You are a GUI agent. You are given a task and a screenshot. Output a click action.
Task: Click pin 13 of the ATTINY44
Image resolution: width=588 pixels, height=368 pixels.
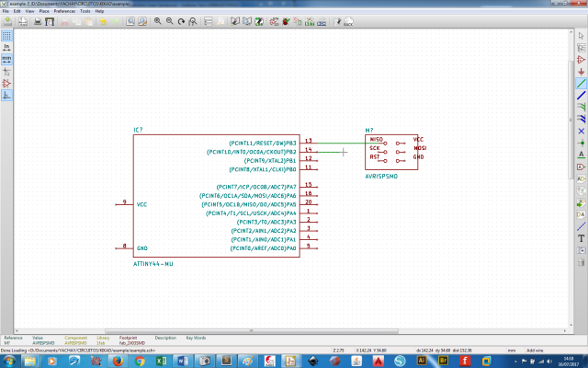309,141
